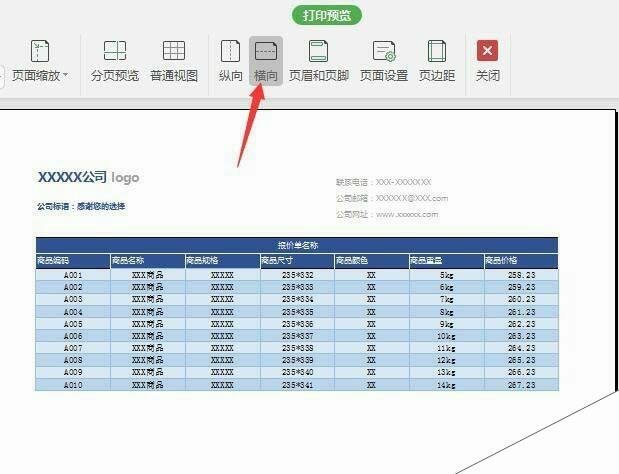Switch to 普通视图 normal view

[x=174, y=61]
